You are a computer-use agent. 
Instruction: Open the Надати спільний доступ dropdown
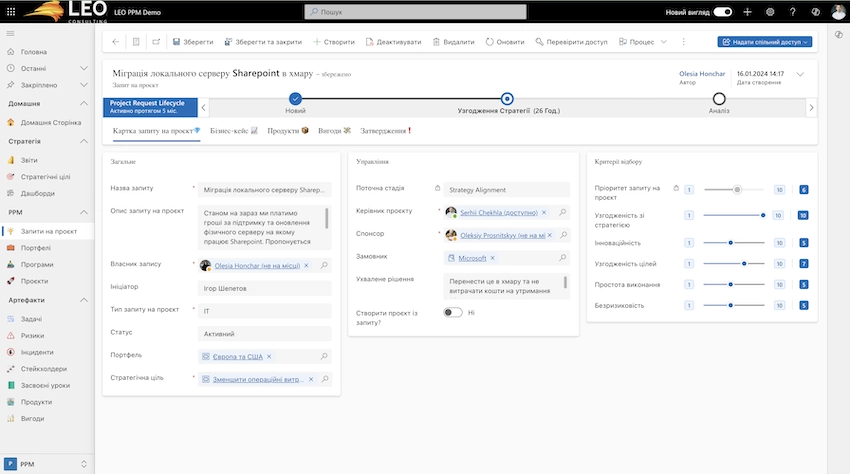pos(764,42)
